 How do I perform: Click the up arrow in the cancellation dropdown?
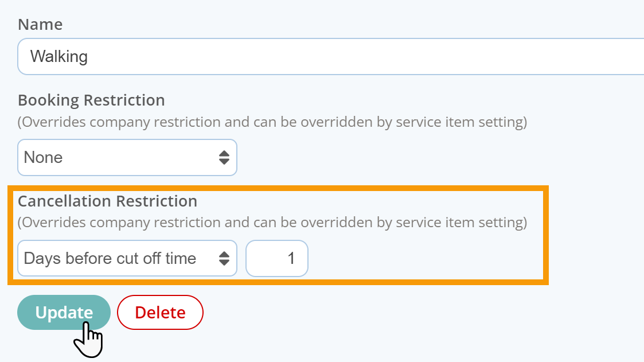coord(224,254)
